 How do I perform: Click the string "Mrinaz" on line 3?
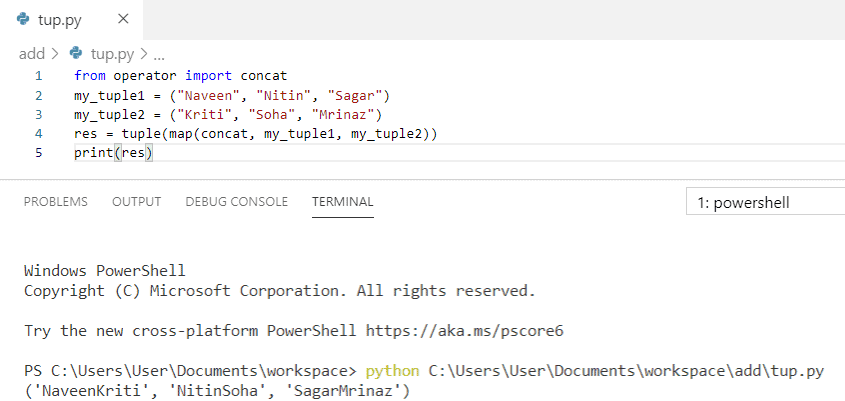[x=343, y=115]
